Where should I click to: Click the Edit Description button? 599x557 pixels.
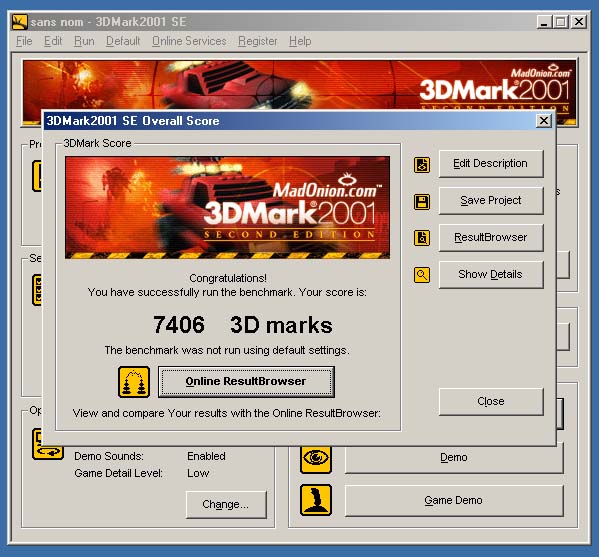coord(491,164)
